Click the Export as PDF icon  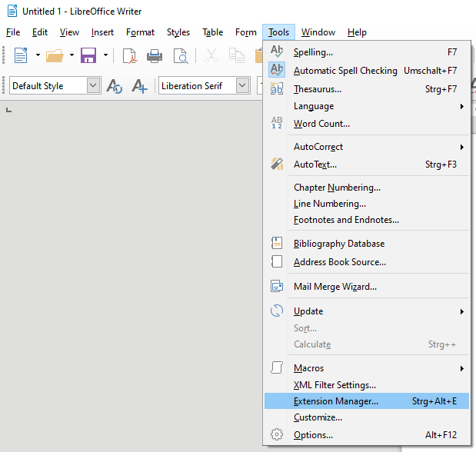tap(129, 55)
